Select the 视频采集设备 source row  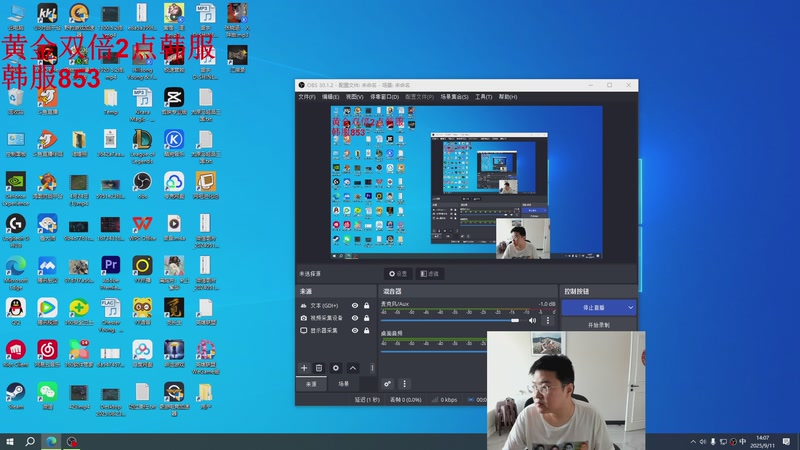(336, 318)
